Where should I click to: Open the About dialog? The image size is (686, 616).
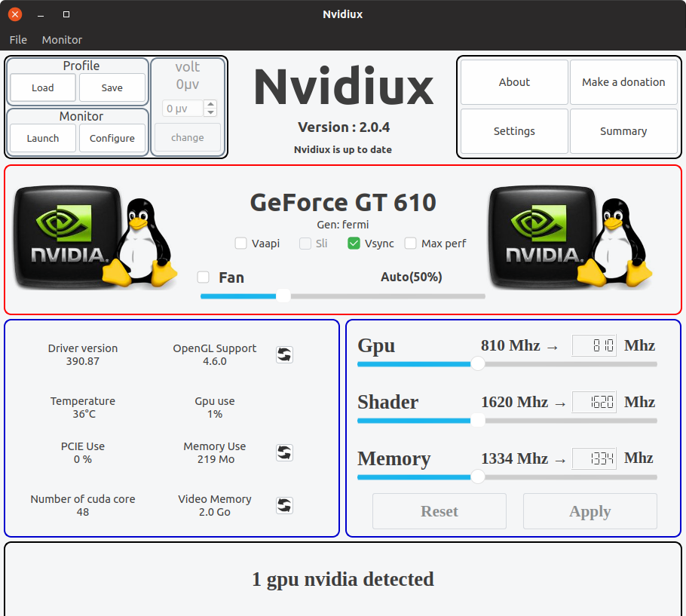pos(514,82)
